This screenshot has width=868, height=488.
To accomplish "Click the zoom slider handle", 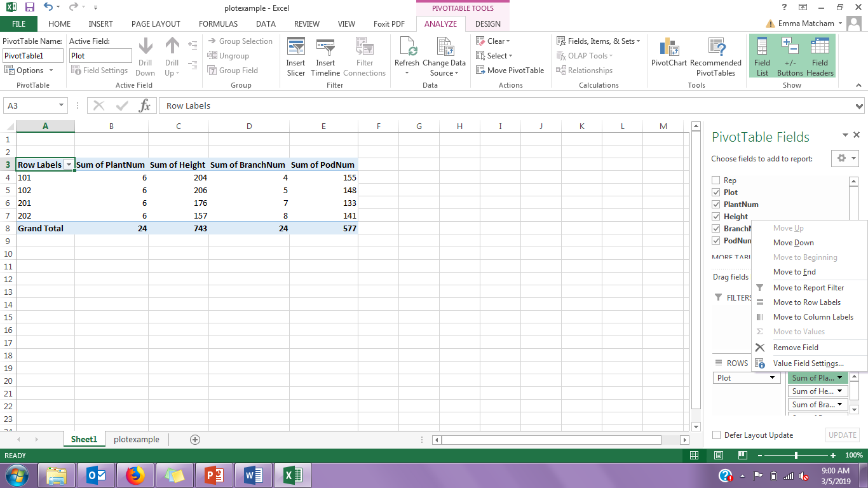I will tap(796, 456).
